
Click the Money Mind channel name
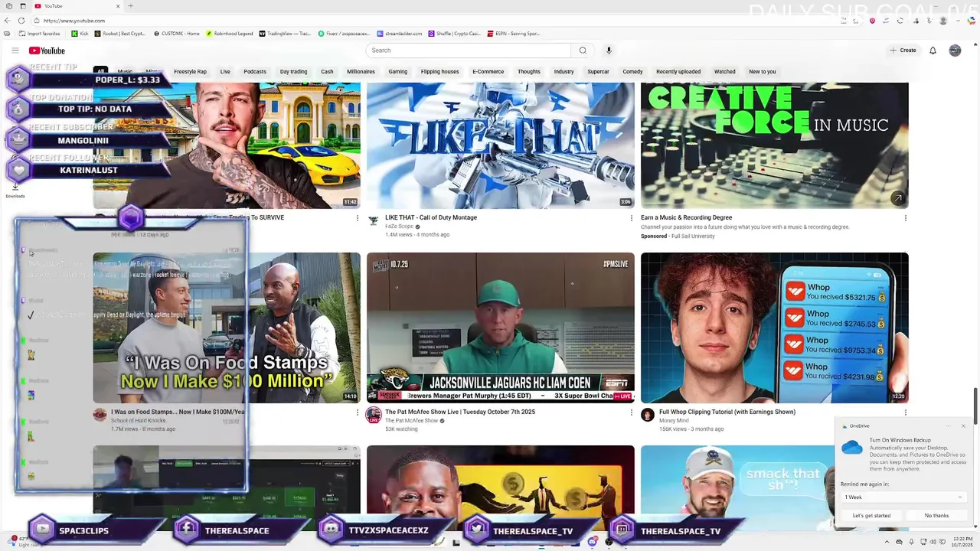click(x=674, y=420)
